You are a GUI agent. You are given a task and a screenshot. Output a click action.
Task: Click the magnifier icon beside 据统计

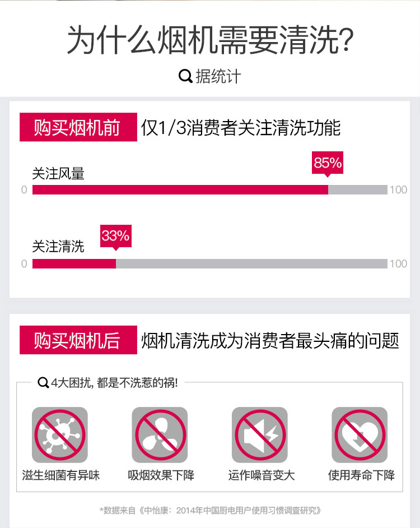point(185,76)
